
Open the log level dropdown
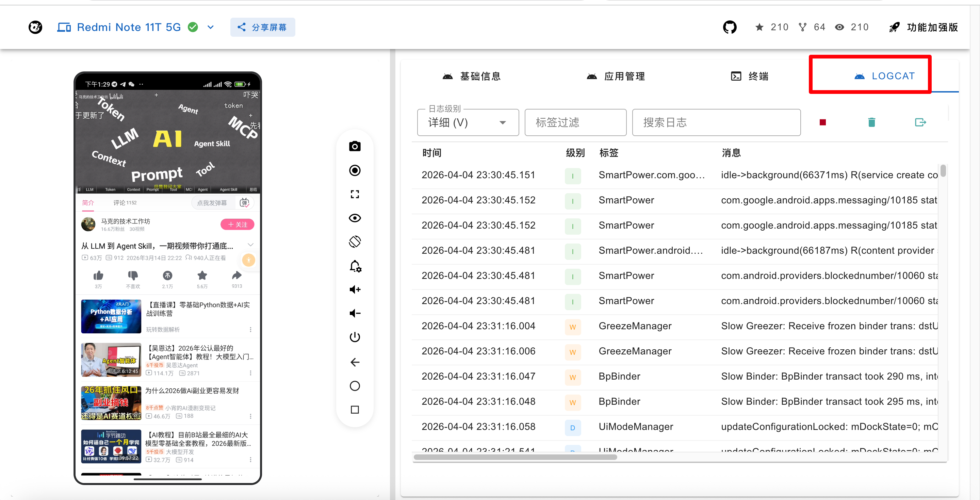tap(468, 122)
